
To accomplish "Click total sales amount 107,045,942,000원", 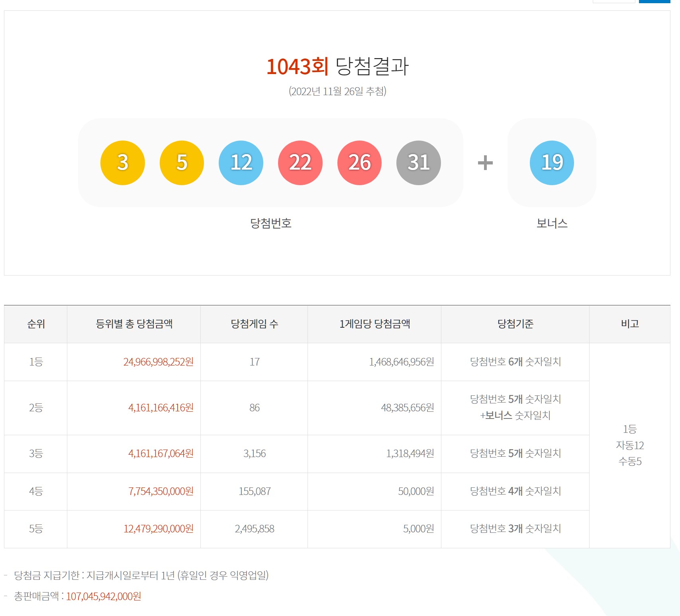I will tap(104, 596).
